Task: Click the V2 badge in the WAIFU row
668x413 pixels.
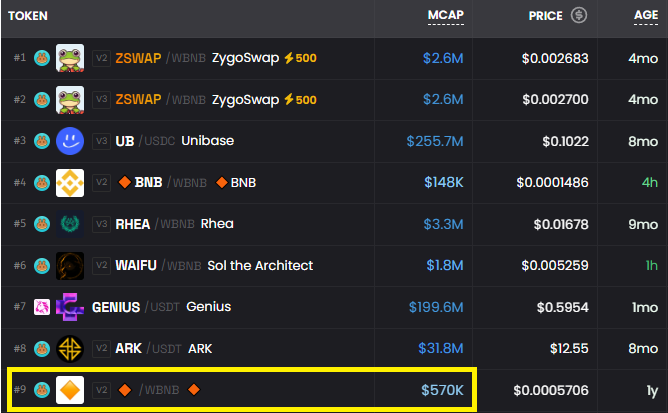Action: (x=101, y=266)
